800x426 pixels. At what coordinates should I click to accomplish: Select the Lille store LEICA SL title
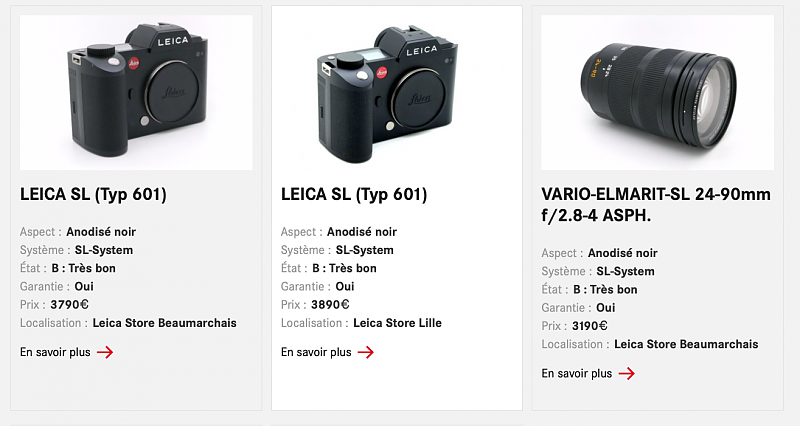coord(354,194)
